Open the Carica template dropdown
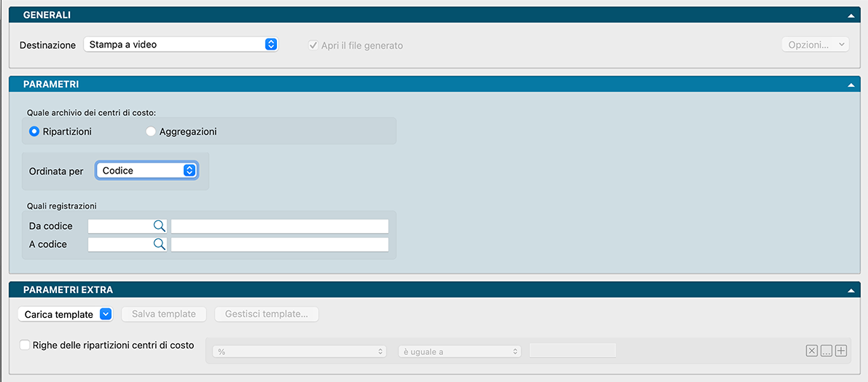Screen dimensions: 868x382 (x=66, y=314)
